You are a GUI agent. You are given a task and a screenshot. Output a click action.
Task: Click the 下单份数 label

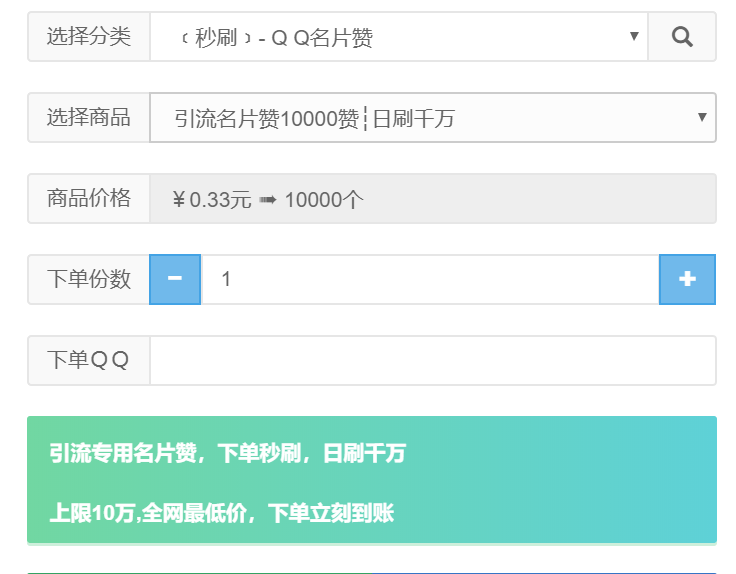pyautogui.click(x=89, y=279)
